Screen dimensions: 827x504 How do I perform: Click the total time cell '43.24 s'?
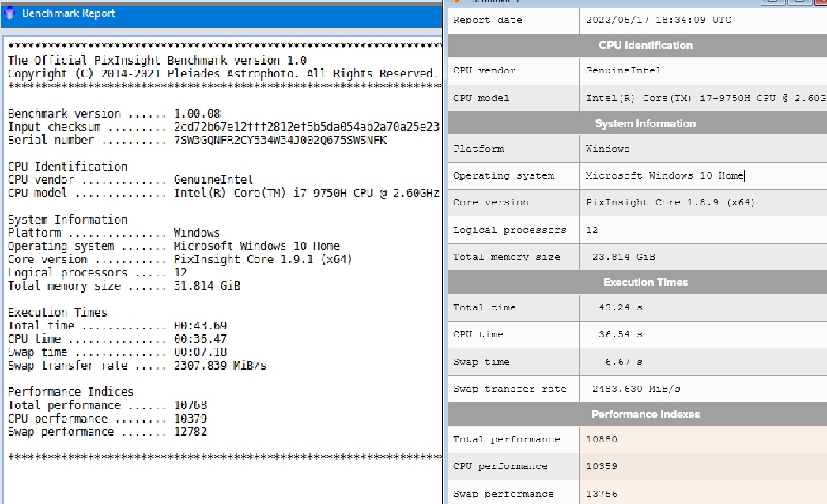(703, 307)
